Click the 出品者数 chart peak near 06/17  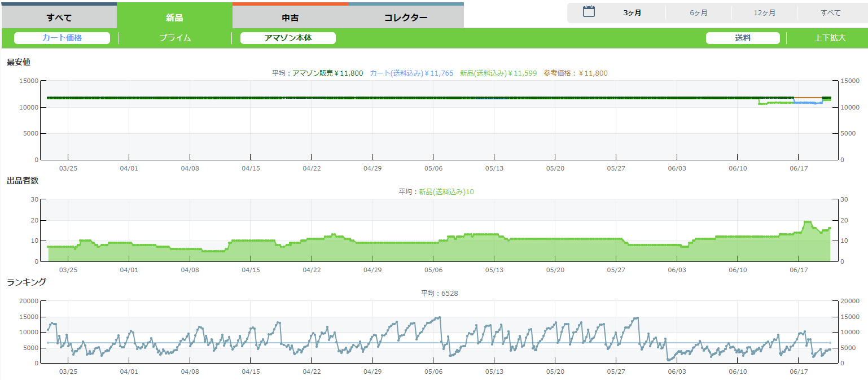click(x=808, y=222)
